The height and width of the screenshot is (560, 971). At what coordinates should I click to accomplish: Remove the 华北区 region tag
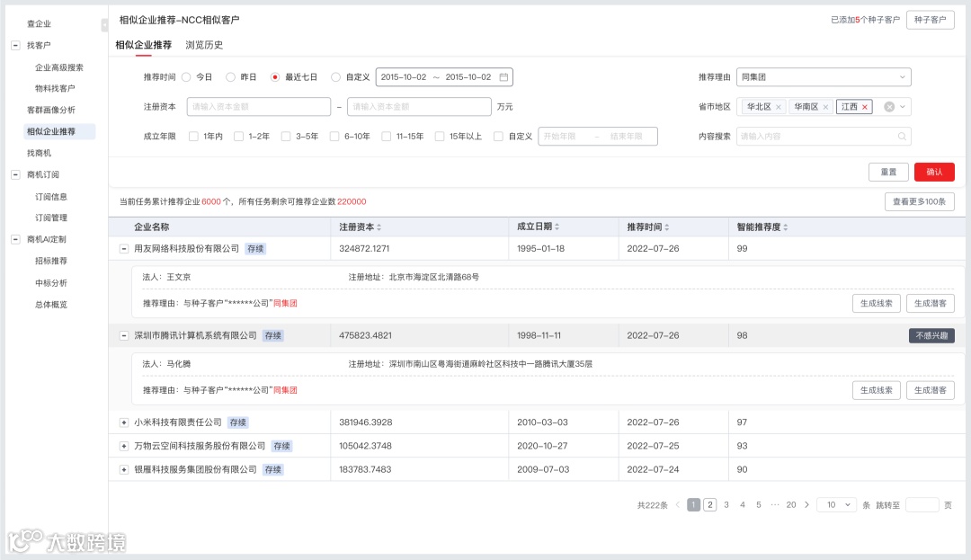tap(779, 107)
